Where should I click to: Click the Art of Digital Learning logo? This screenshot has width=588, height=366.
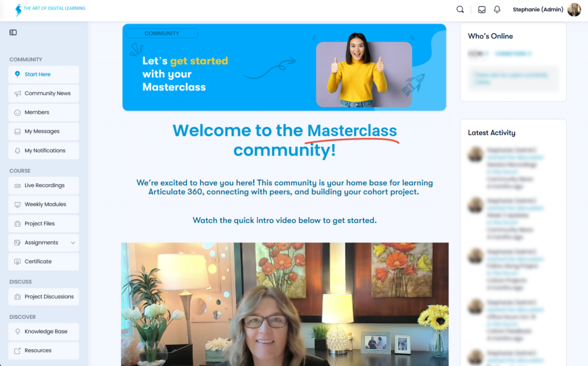[50, 9]
